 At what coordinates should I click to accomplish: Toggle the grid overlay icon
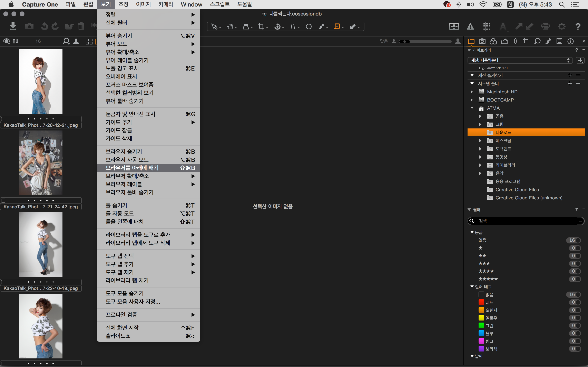[x=487, y=27]
